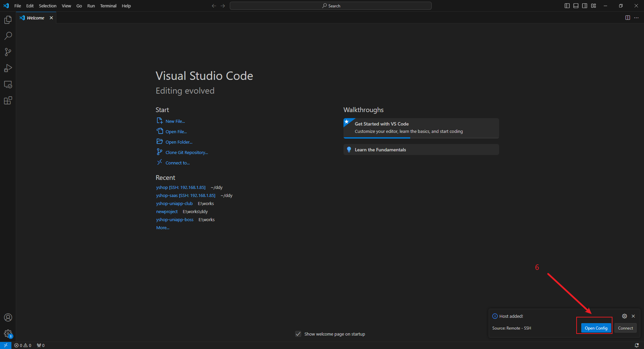Open the Accounts menu icon
The image size is (644, 349).
pyautogui.click(x=8, y=317)
